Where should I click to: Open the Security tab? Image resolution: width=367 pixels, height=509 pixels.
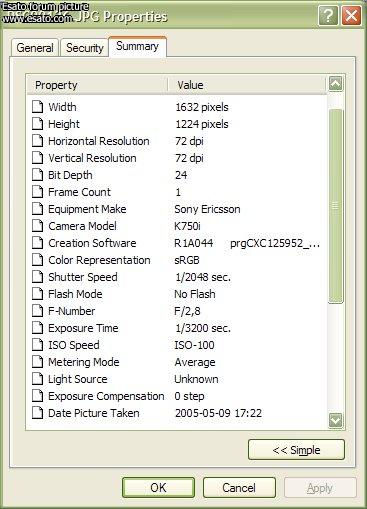point(85,48)
